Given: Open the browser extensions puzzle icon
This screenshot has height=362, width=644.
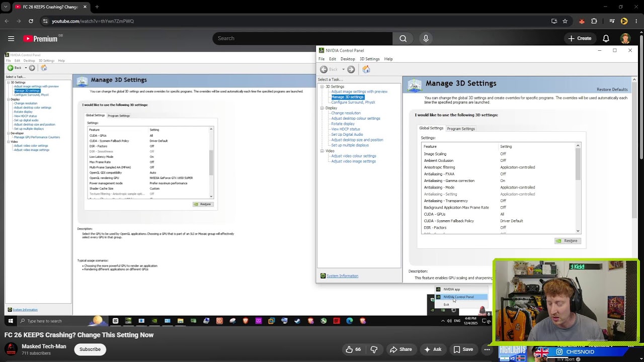Looking at the screenshot, I should [x=594, y=21].
